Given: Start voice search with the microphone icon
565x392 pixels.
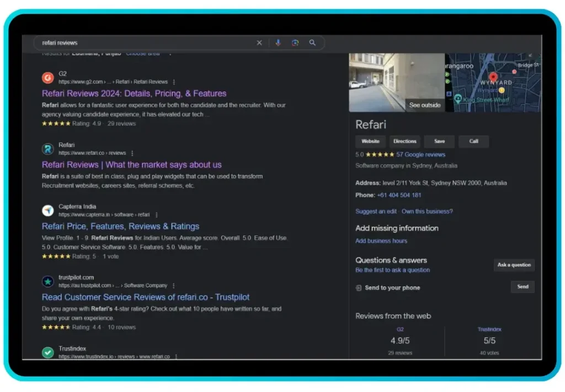Looking at the screenshot, I should (278, 43).
